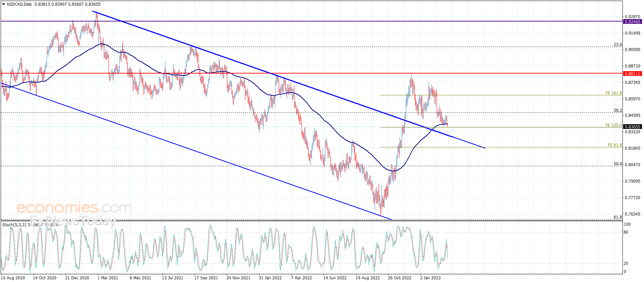Image resolution: width=644 pixels, height=282 pixels.
Task: Click 0.76345 on the price axis
Action: click(632, 214)
